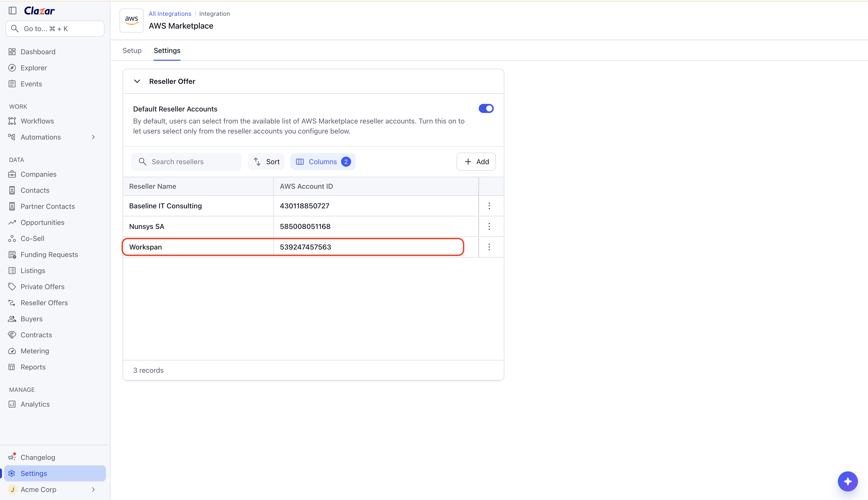Open the AI assistant sparkle button
Image resolution: width=868 pixels, height=500 pixels.
[848, 481]
